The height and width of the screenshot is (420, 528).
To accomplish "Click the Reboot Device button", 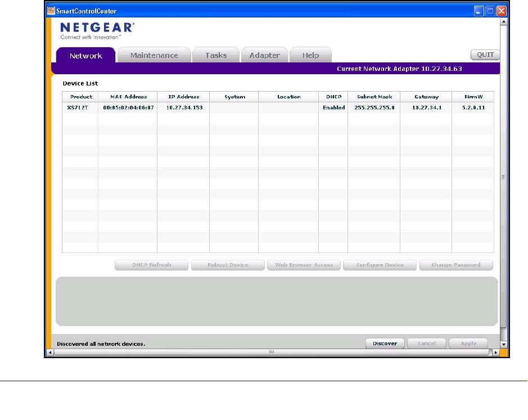I will (228, 265).
